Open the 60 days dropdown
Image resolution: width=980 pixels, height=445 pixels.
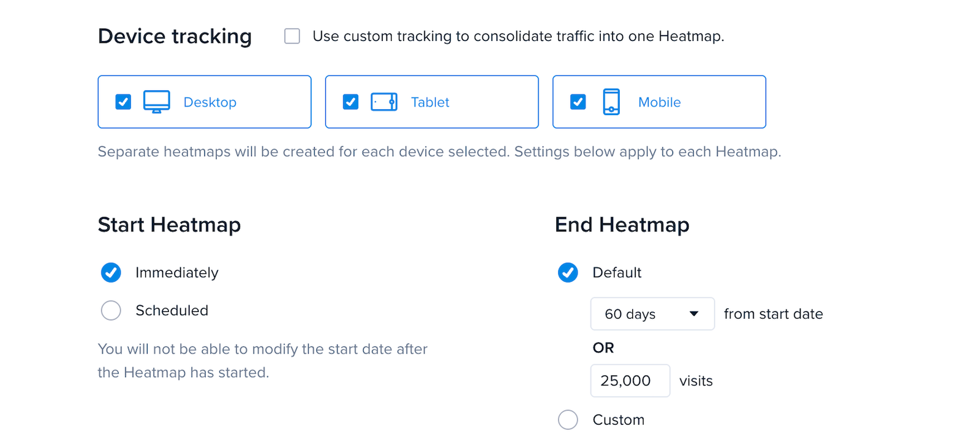tap(652, 314)
